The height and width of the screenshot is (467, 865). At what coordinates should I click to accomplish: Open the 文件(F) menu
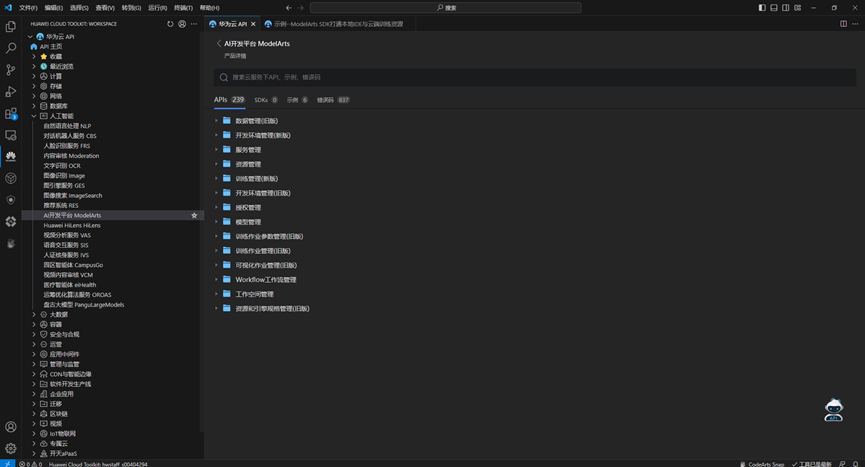(28, 8)
